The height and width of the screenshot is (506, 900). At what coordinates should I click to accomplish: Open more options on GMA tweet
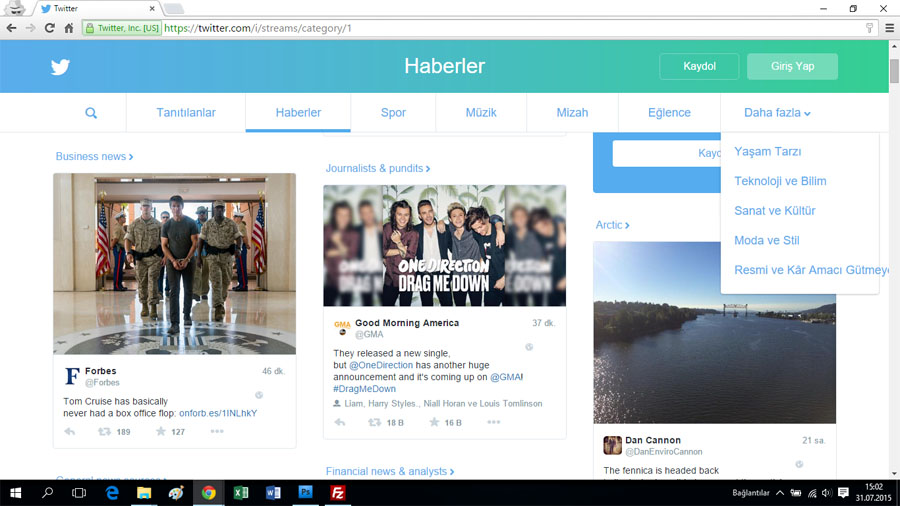494,422
